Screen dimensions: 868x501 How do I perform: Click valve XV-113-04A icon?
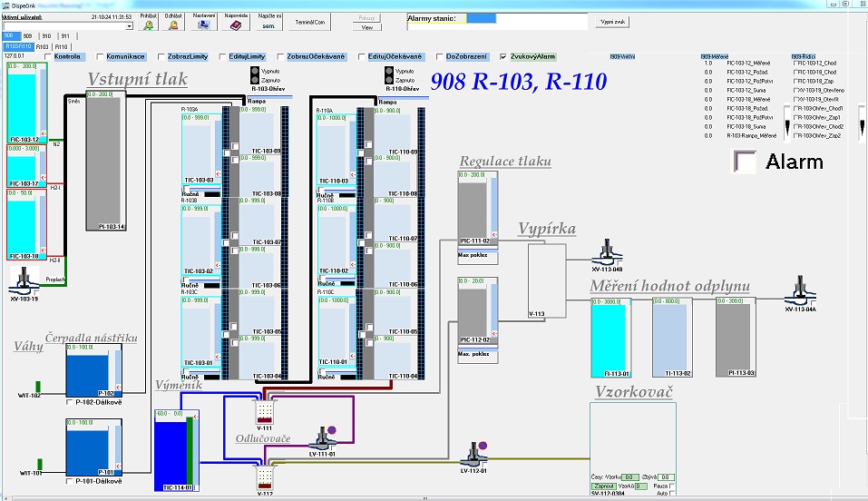800,293
